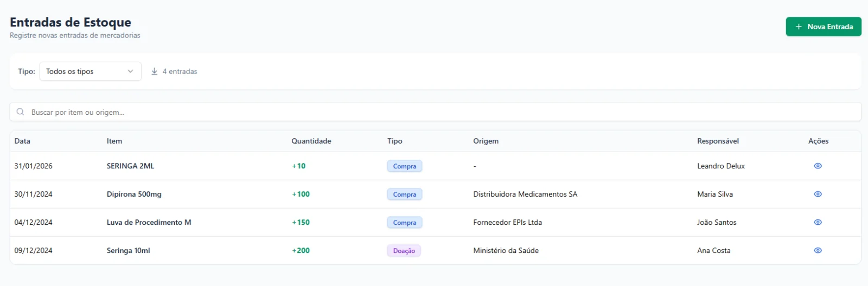Click the quantity +100
The height and width of the screenshot is (286, 868).
click(x=301, y=194)
